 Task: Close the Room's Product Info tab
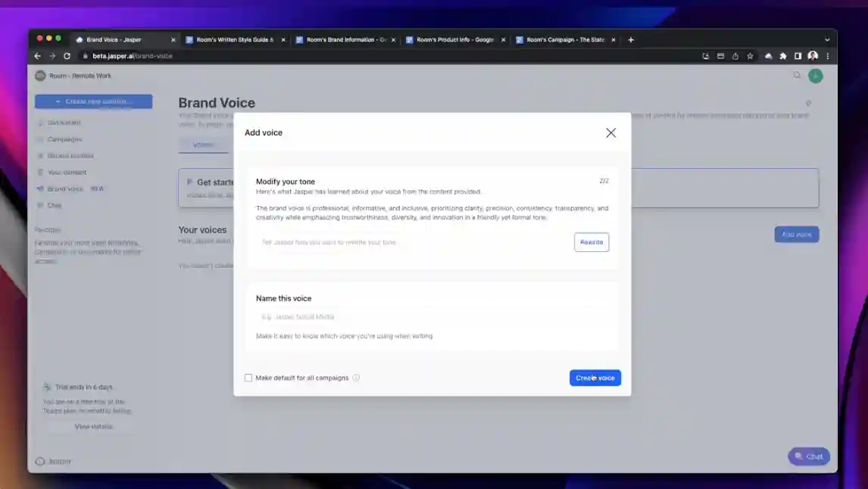click(x=503, y=40)
